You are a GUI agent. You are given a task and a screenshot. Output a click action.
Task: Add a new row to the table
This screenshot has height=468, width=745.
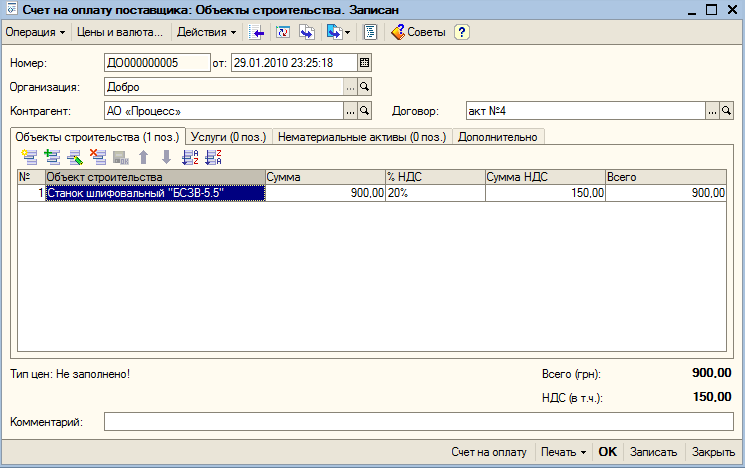point(29,157)
